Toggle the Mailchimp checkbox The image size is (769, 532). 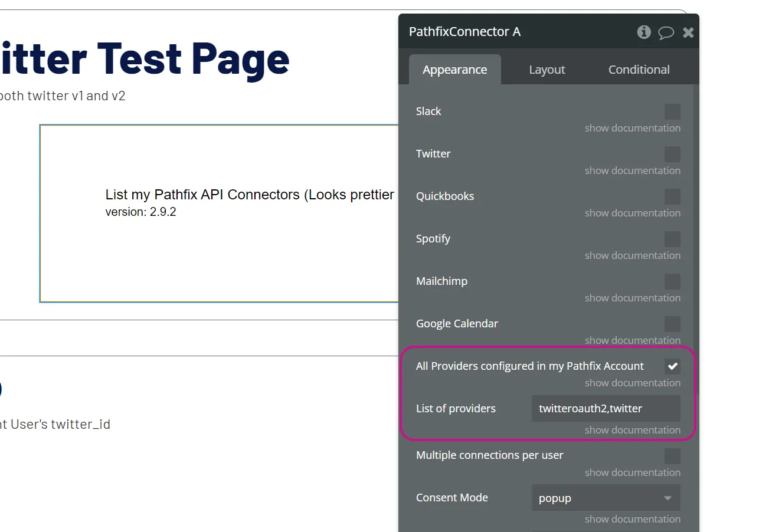[x=672, y=281]
